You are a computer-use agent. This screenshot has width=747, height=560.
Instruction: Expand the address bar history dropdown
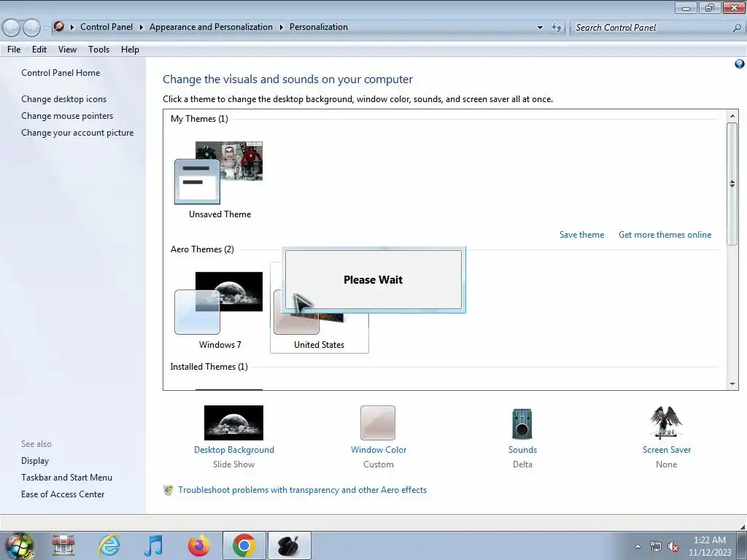pyautogui.click(x=540, y=28)
